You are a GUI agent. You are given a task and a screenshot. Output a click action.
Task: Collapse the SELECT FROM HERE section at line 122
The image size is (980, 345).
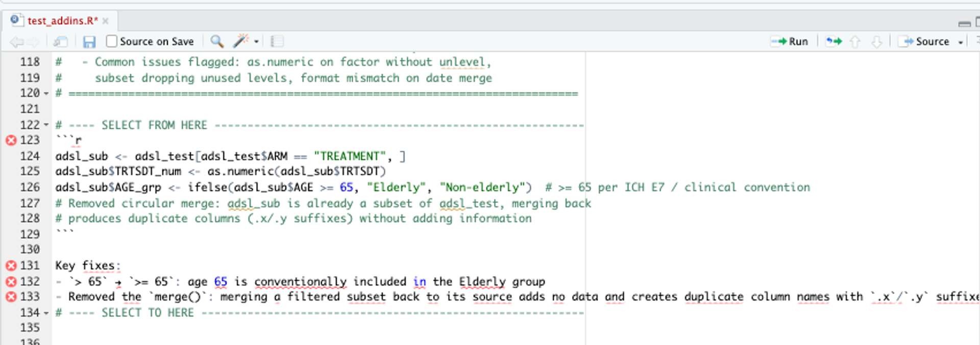[46, 125]
